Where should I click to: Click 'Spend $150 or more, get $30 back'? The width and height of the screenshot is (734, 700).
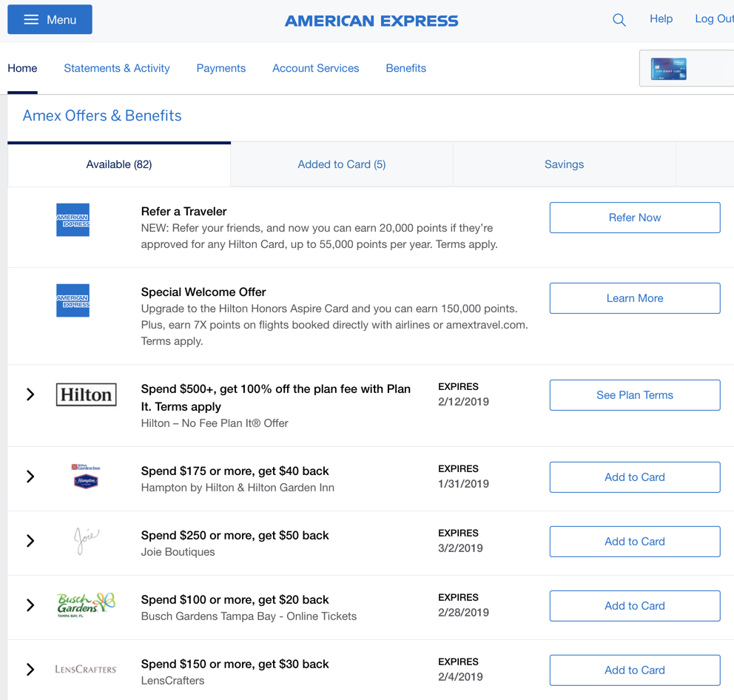pyautogui.click(x=235, y=664)
